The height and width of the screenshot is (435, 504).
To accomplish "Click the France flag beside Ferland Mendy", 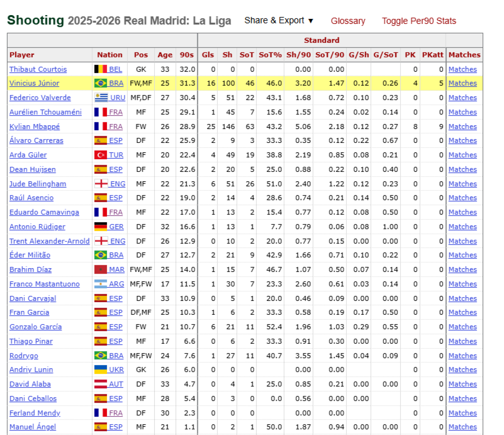I will point(101,413).
